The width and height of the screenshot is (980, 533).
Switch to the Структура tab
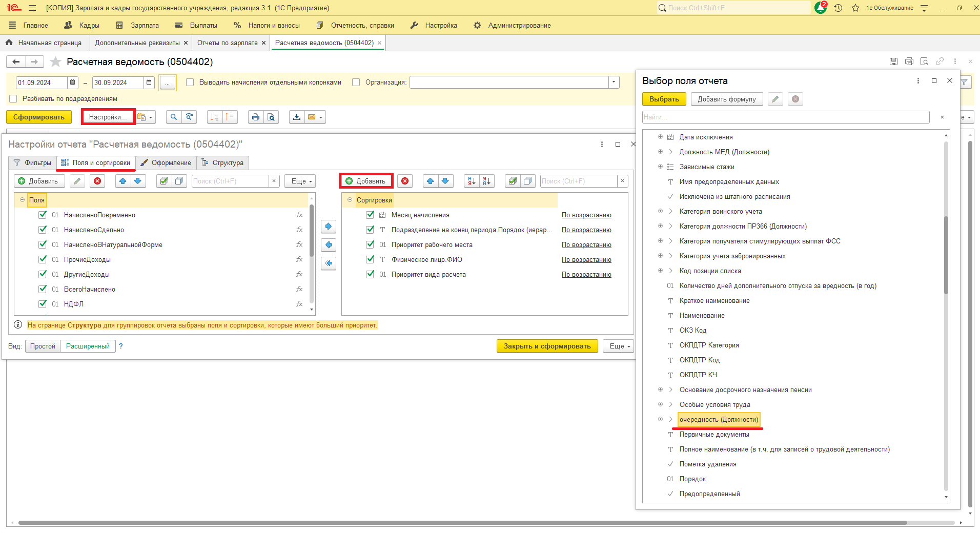222,163
